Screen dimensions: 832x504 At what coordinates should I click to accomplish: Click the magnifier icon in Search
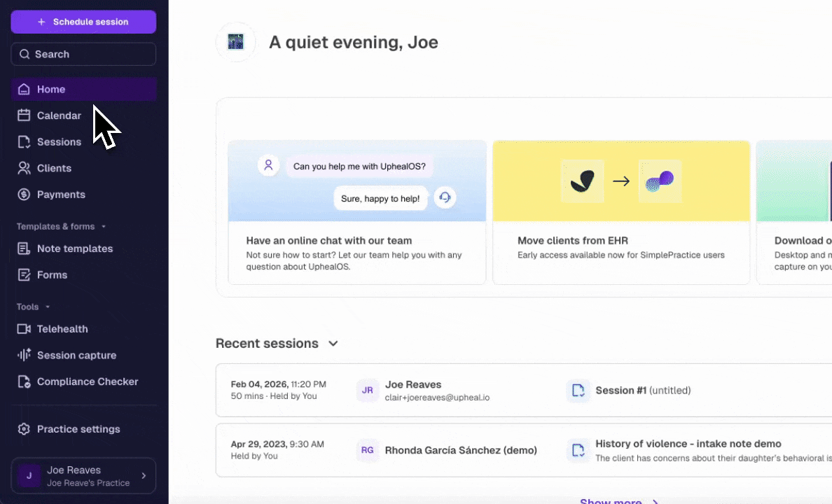pyautogui.click(x=25, y=54)
